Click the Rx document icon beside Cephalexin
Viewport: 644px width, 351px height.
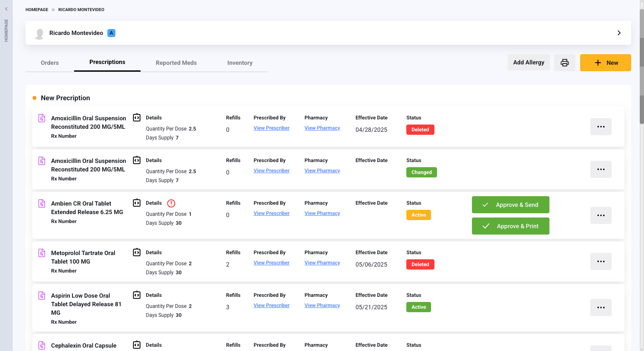pyautogui.click(x=42, y=345)
